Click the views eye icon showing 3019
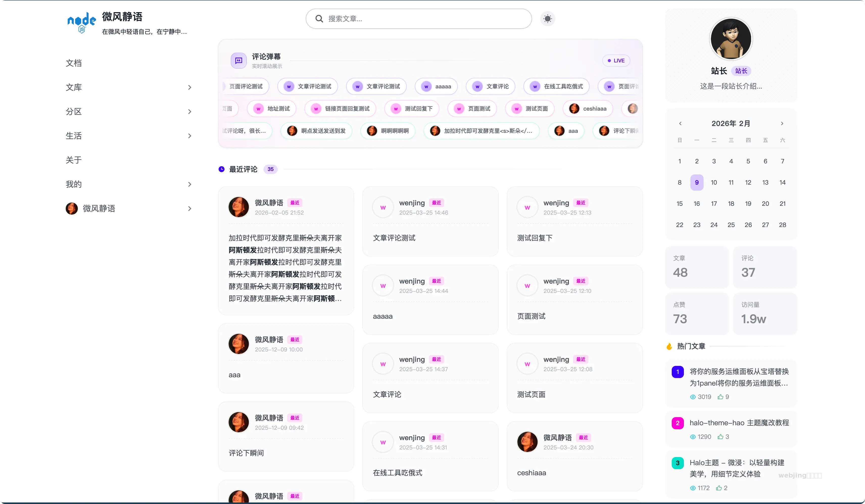Image resolution: width=865 pixels, height=504 pixels. 693,397
